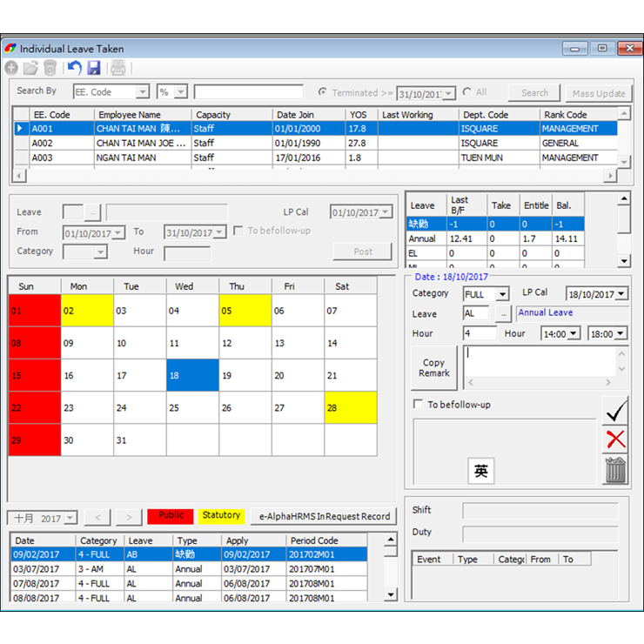Screen dimensions: 644x644
Task: Select the Annual leave balance row
Action: point(495,238)
